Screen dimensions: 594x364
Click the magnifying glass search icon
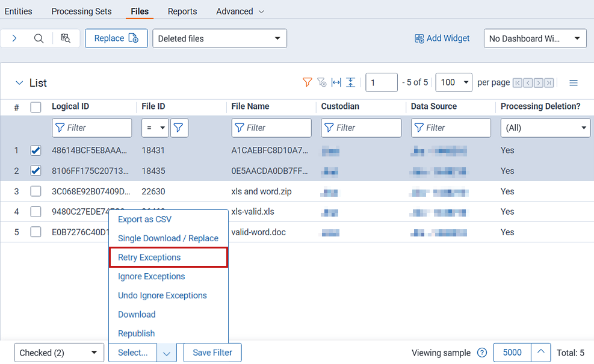[x=39, y=39]
